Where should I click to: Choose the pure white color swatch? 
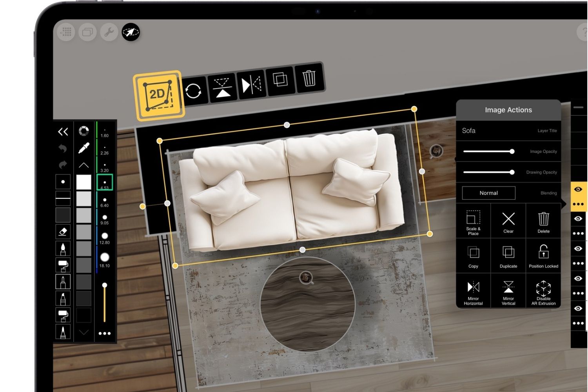83,182
